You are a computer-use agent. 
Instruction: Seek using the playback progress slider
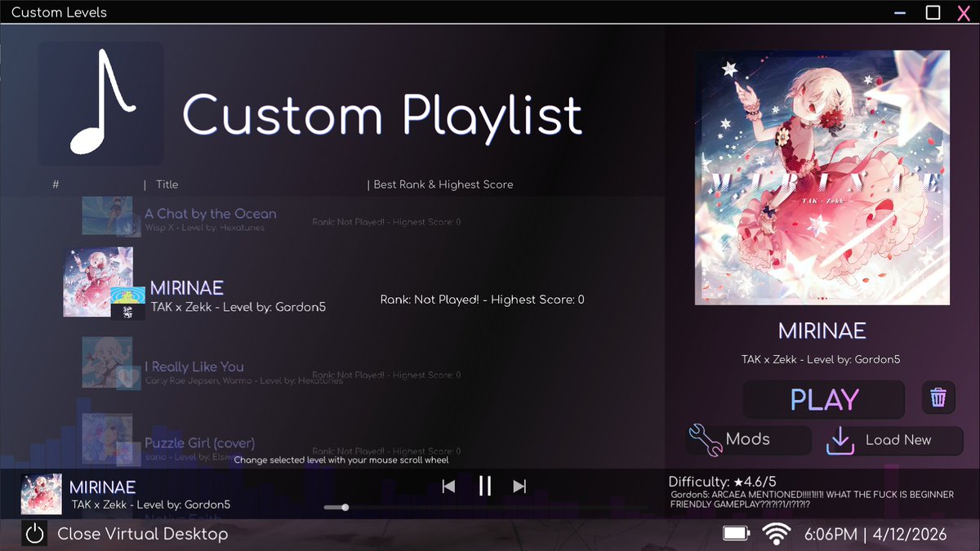click(485, 508)
